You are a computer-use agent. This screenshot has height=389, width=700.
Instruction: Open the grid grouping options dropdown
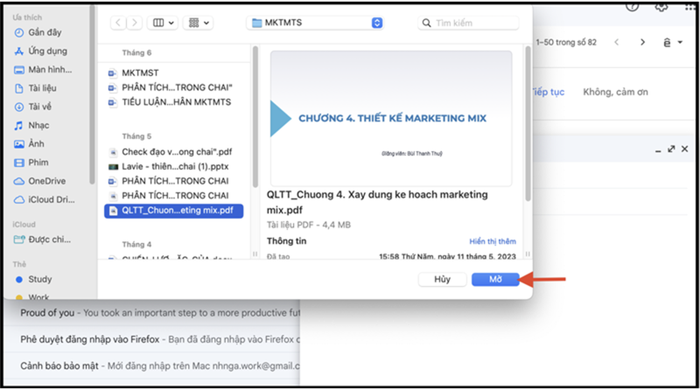tap(198, 23)
